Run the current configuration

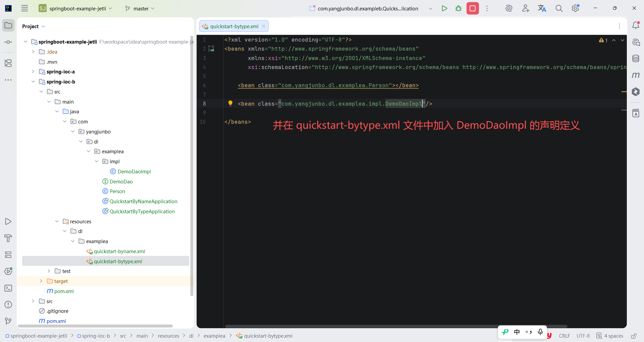point(444,8)
